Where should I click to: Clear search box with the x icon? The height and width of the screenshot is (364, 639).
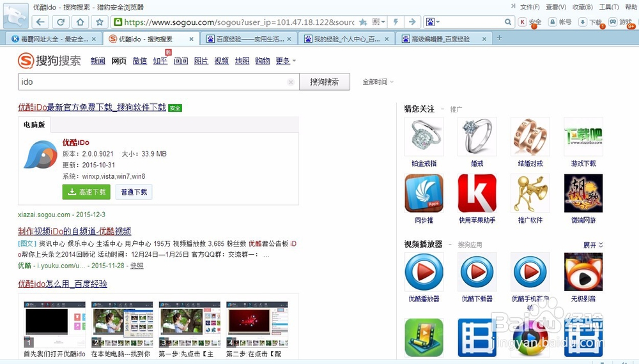pyautogui.click(x=291, y=82)
